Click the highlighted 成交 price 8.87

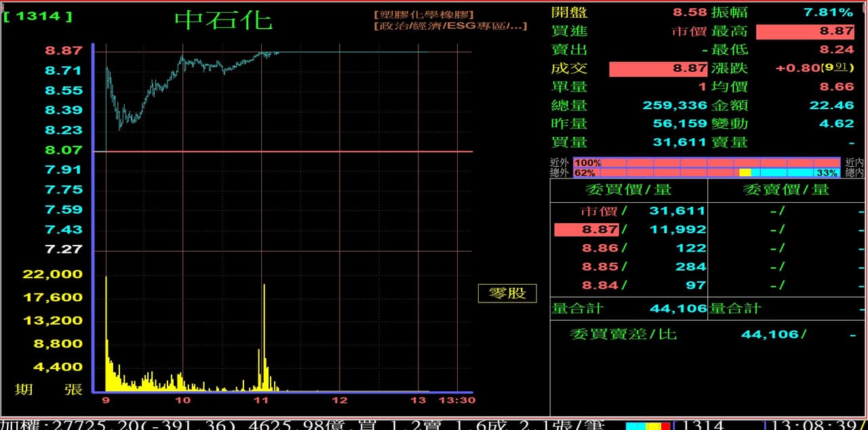[x=658, y=69]
